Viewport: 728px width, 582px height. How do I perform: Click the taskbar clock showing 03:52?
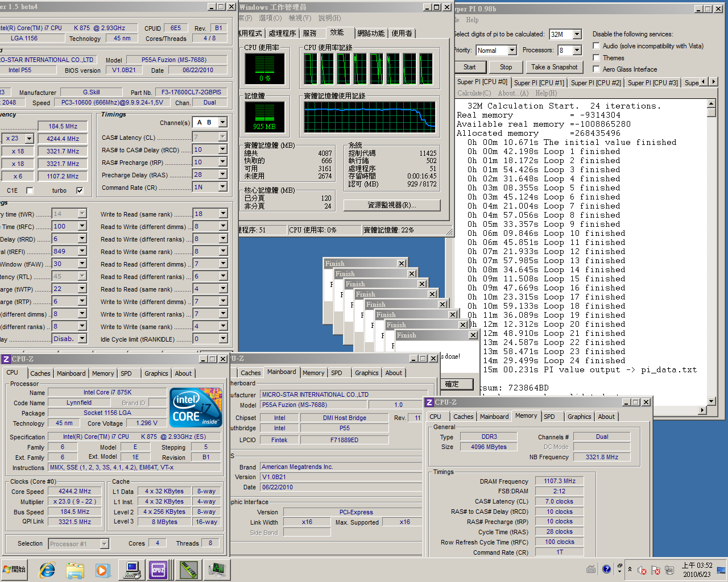[697, 570]
